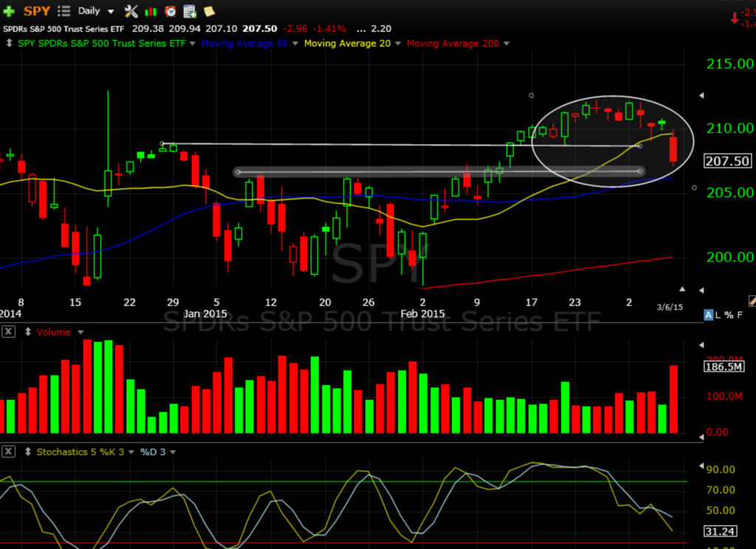Click the up triangle near the 3/6/15 date
The image size is (756, 549).
coord(682,289)
